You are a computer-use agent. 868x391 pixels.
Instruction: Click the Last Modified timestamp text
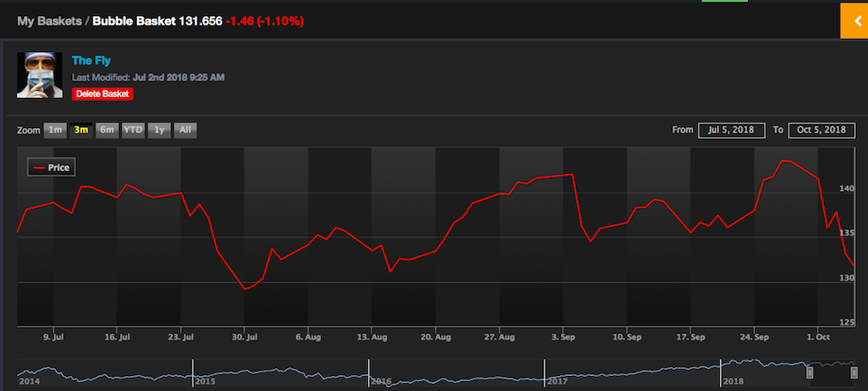tap(148, 78)
